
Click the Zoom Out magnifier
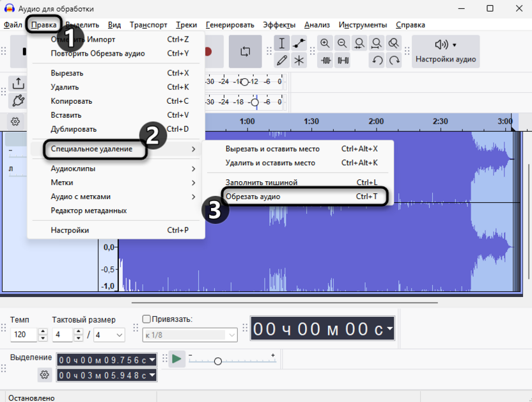coord(343,44)
